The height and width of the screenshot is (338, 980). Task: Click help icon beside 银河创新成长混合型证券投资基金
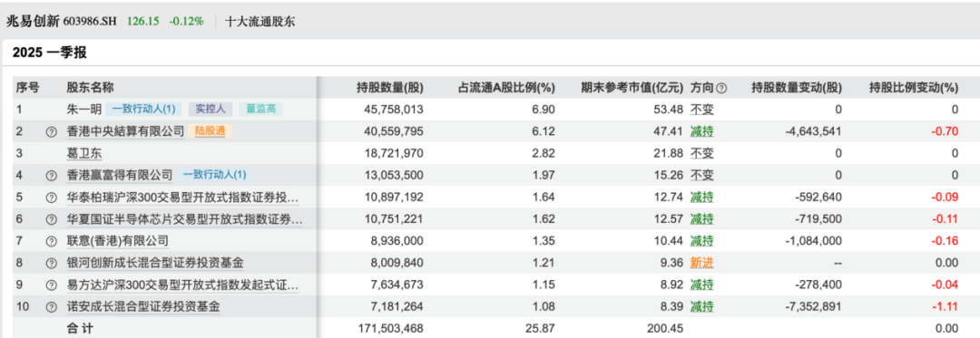51,263
